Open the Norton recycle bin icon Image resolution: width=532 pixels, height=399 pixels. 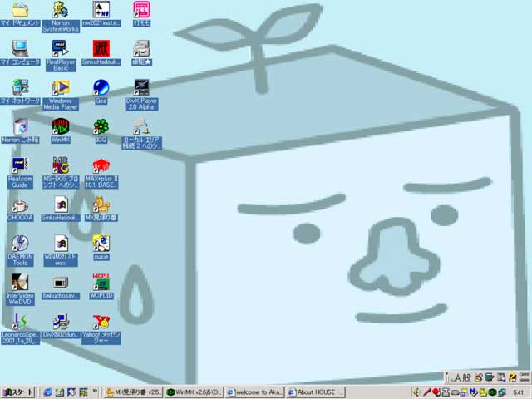pos(20,126)
